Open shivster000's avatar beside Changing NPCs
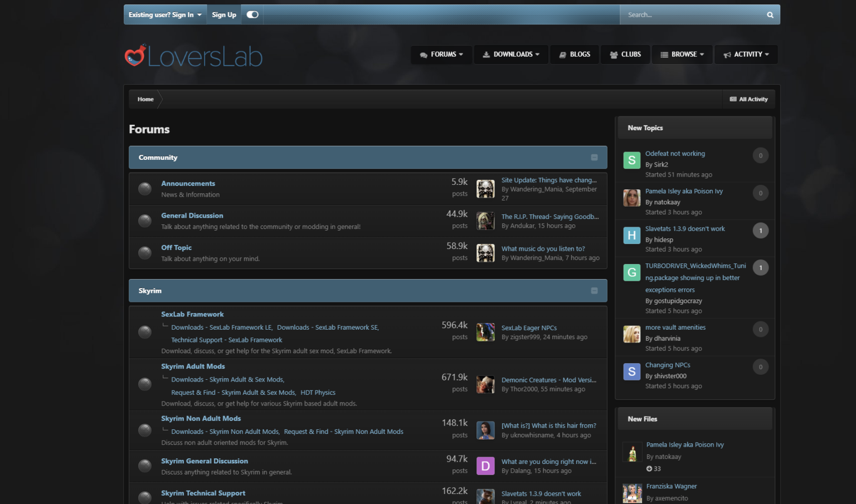Viewport: 856px width, 504px height. [x=632, y=371]
